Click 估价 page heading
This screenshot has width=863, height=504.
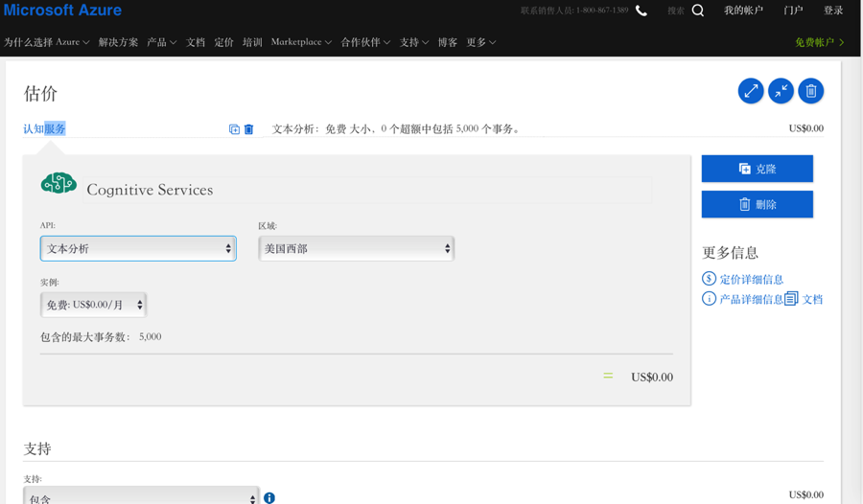40,93
